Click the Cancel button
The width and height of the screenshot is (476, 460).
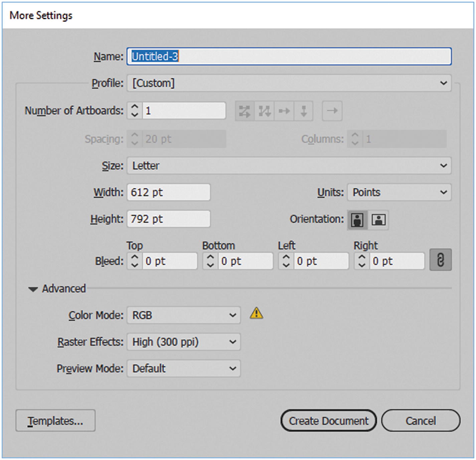(421, 421)
